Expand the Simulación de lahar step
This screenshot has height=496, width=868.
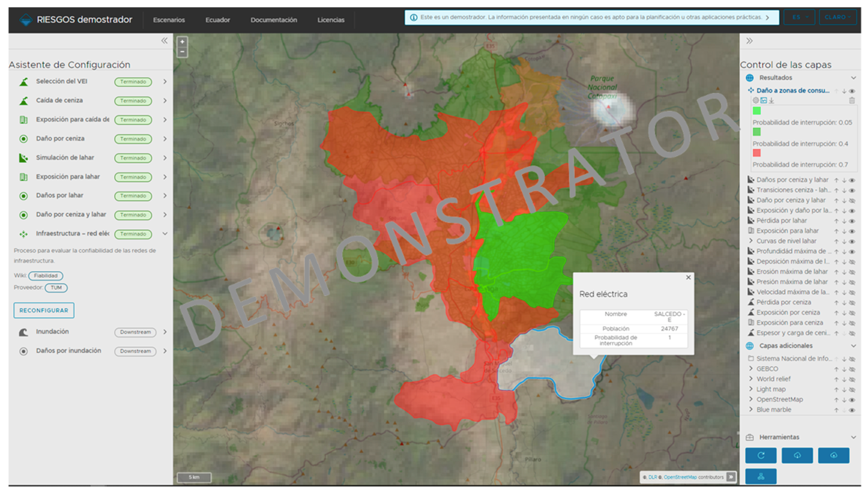coord(165,158)
